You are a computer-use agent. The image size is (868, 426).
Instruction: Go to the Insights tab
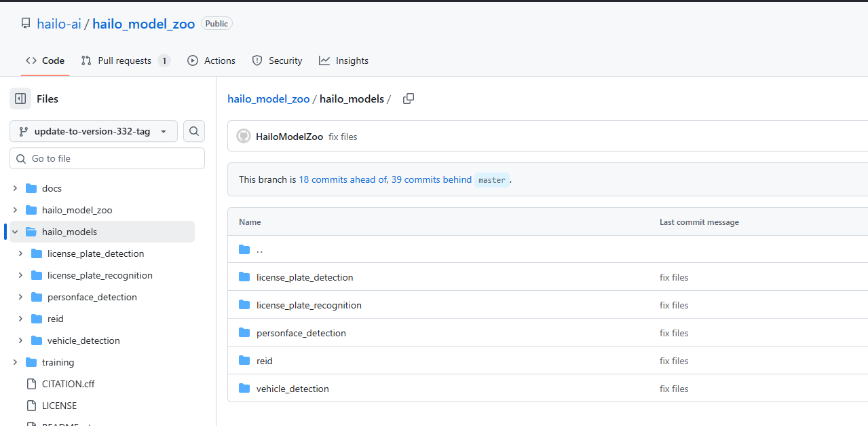tap(344, 60)
